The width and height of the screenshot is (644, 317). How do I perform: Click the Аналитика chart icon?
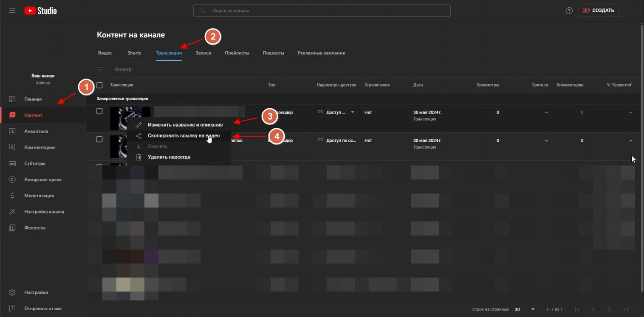tap(12, 131)
